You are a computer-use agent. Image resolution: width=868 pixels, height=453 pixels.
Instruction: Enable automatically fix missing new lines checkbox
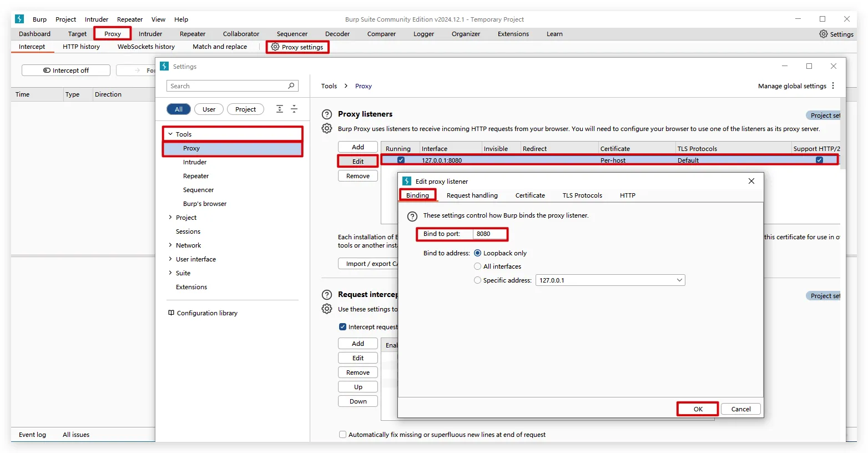(342, 435)
